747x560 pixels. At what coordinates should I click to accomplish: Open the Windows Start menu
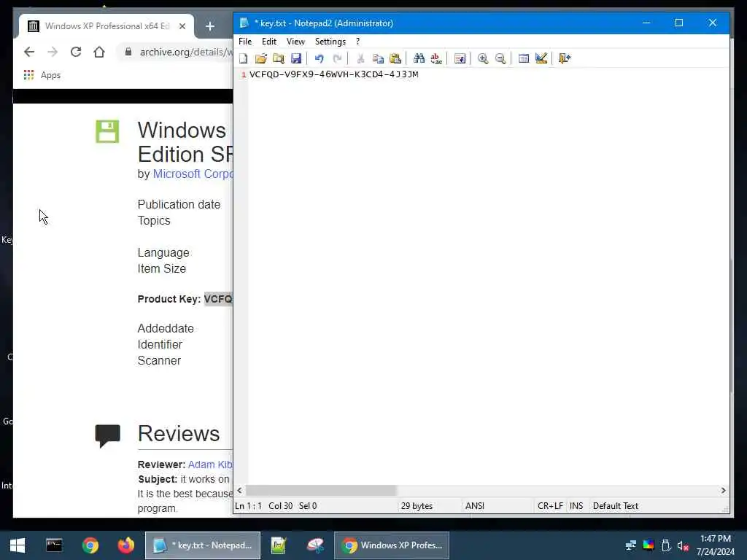point(18,545)
